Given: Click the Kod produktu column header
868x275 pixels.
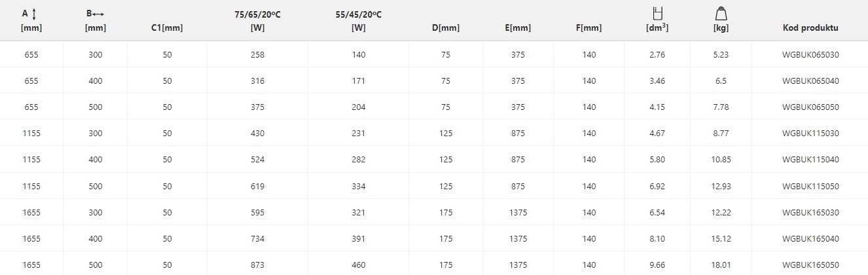Looking at the screenshot, I should point(810,28).
